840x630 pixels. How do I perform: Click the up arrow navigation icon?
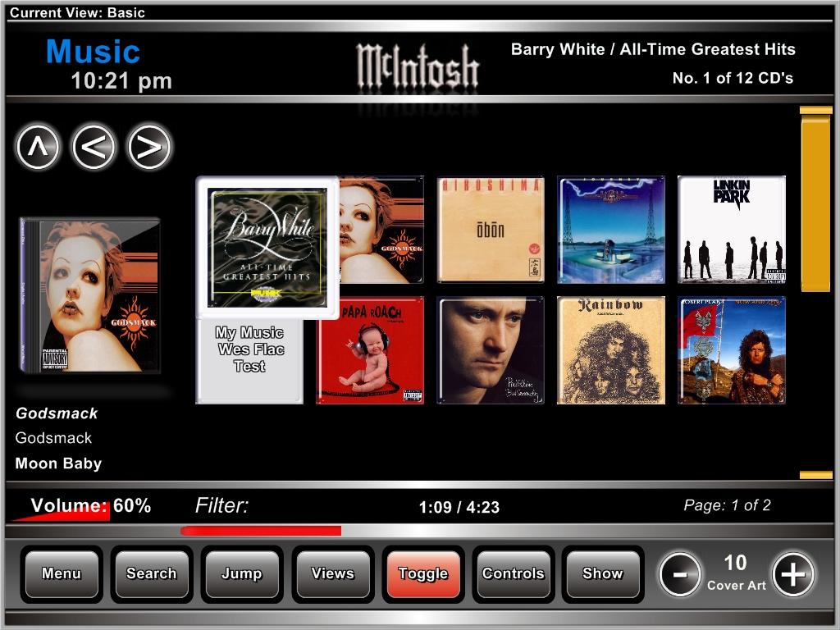[38, 147]
